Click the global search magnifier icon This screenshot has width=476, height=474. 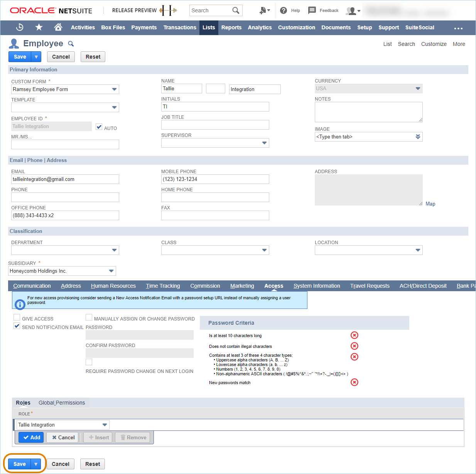pyautogui.click(x=236, y=10)
